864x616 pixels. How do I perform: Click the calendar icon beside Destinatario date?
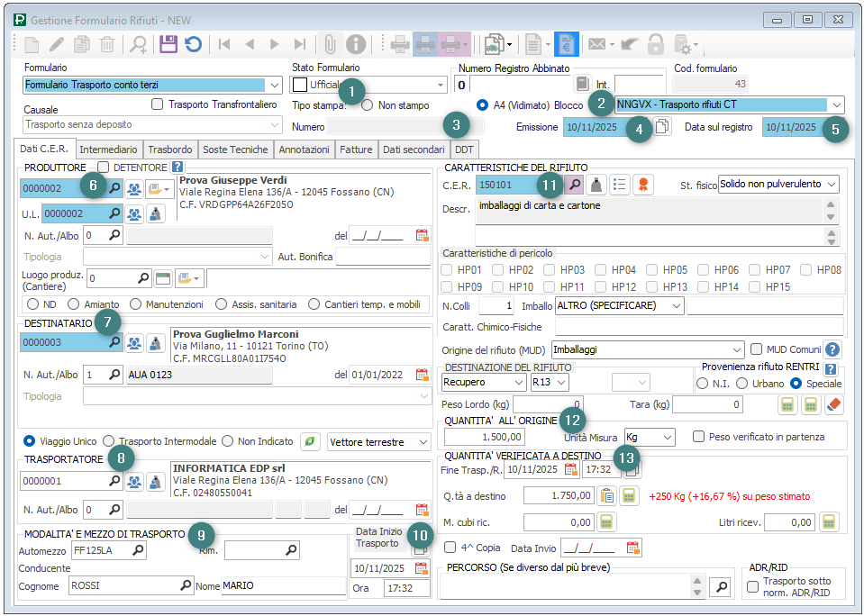(x=422, y=375)
